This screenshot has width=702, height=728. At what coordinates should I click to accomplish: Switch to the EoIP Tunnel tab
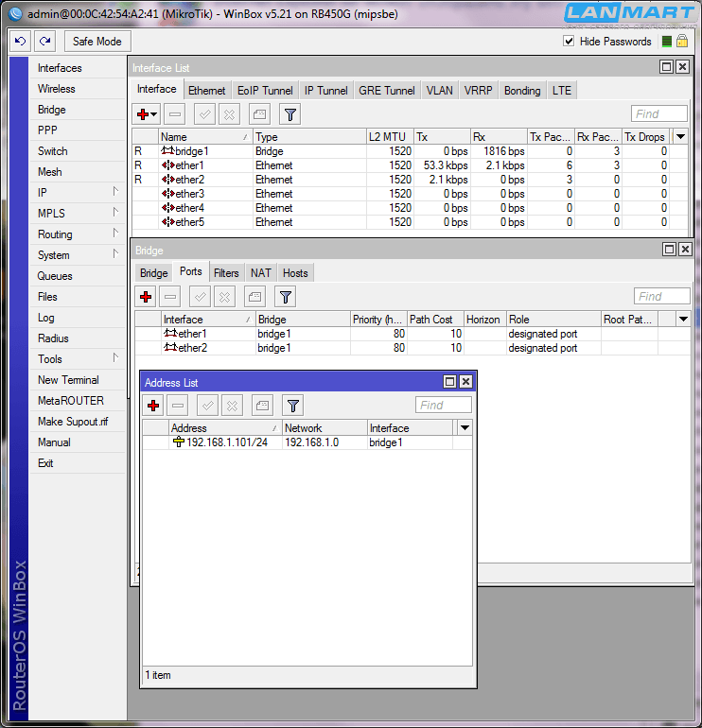(265, 91)
